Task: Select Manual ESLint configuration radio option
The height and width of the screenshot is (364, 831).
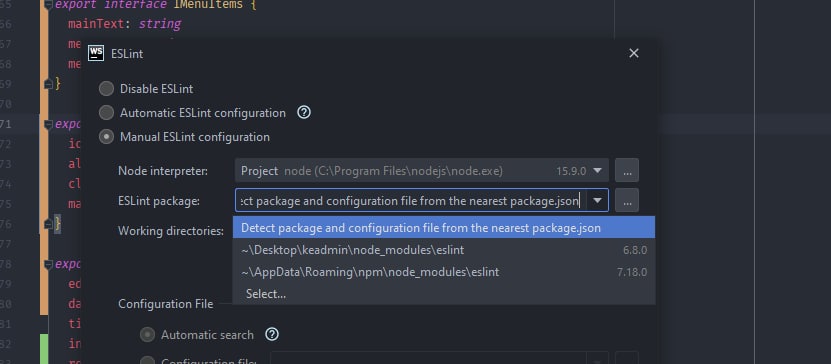Action: 107,137
